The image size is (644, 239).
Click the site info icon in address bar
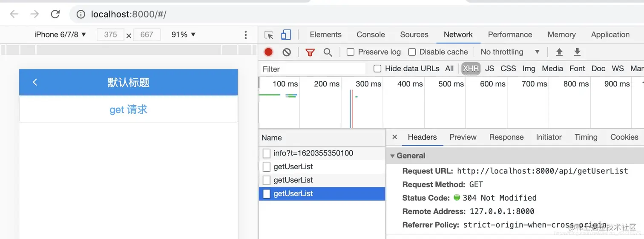click(x=81, y=14)
